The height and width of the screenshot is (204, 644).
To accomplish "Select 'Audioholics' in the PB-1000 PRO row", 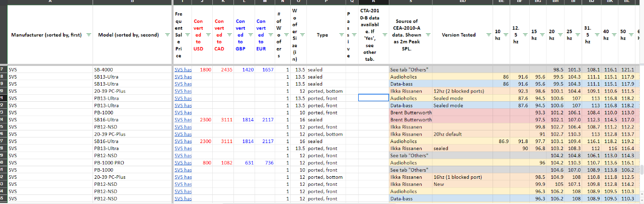I will [411, 163].
